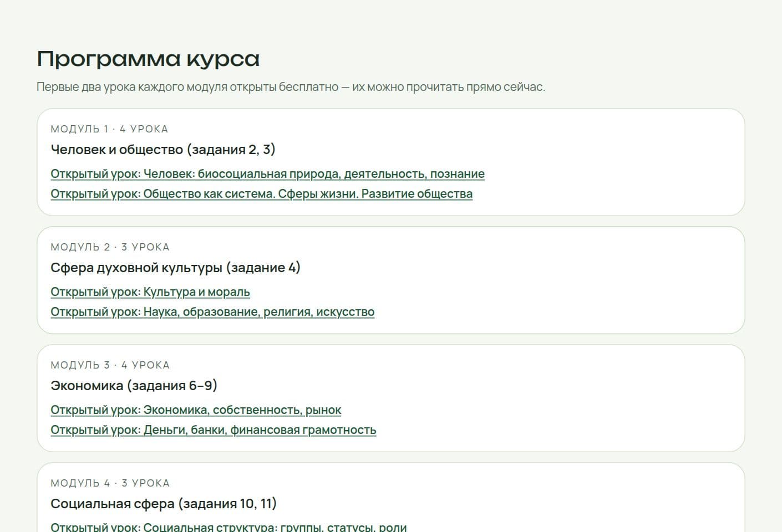Click the 'МОДУЛЬ 1 · 4 УРОКА' label

point(109,129)
